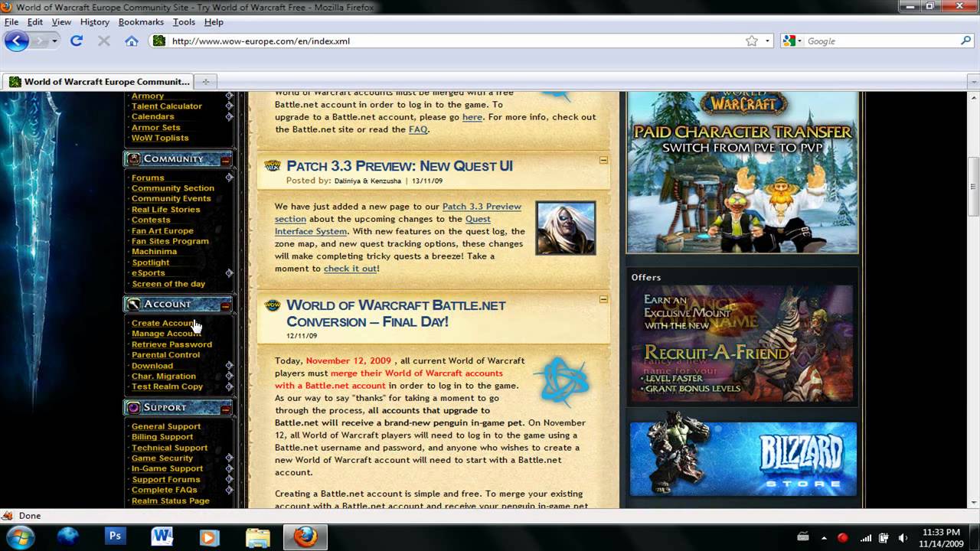Click the WoW icon beside Battle.net Conversion headline
Screen dimensions: 980x551
[x=273, y=305]
